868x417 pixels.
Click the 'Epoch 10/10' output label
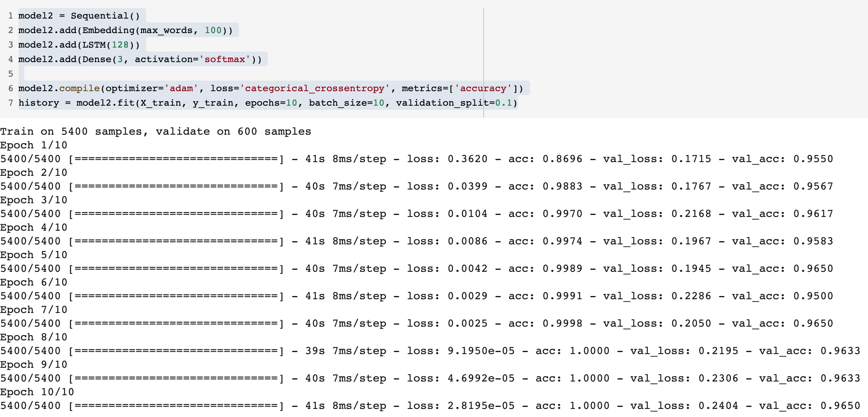coord(37,392)
